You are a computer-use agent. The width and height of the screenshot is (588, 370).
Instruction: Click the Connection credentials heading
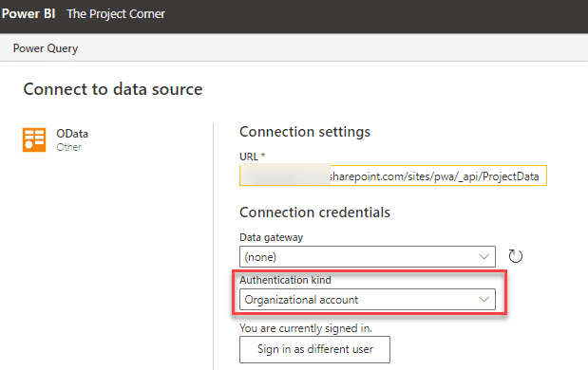click(x=315, y=213)
